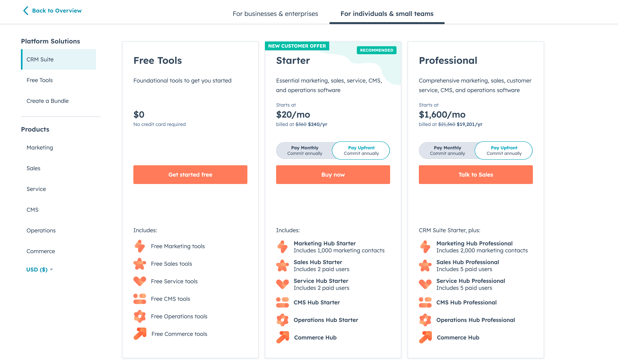Click the RECOMMENDED badge on Starter
Viewport: 618px width, 364px height.
376,50
